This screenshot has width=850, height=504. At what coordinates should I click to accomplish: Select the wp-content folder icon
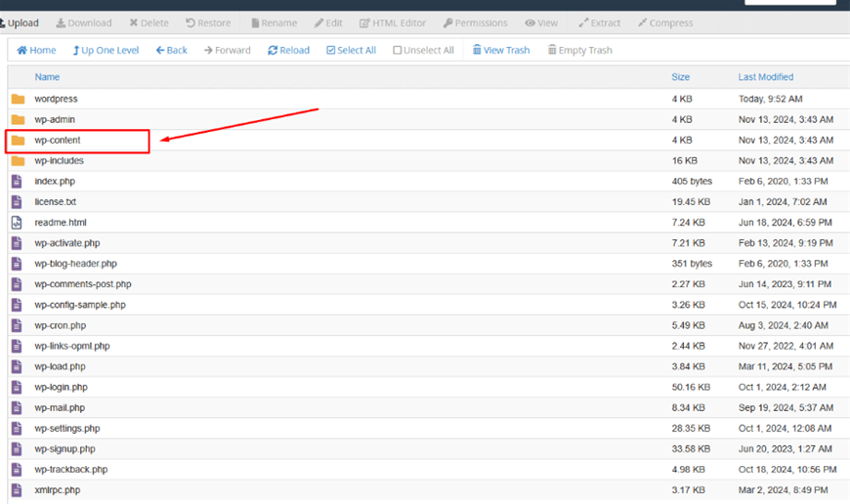point(18,140)
